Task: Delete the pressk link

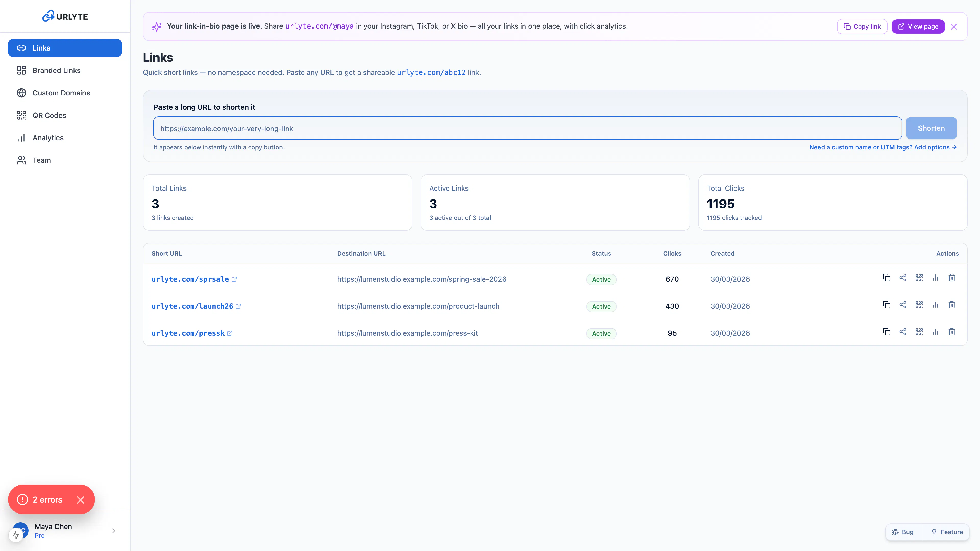Action: [x=952, y=332]
